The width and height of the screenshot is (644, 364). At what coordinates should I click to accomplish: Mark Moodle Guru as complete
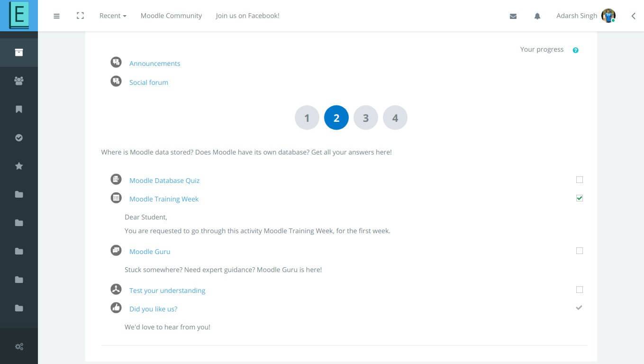tap(580, 251)
